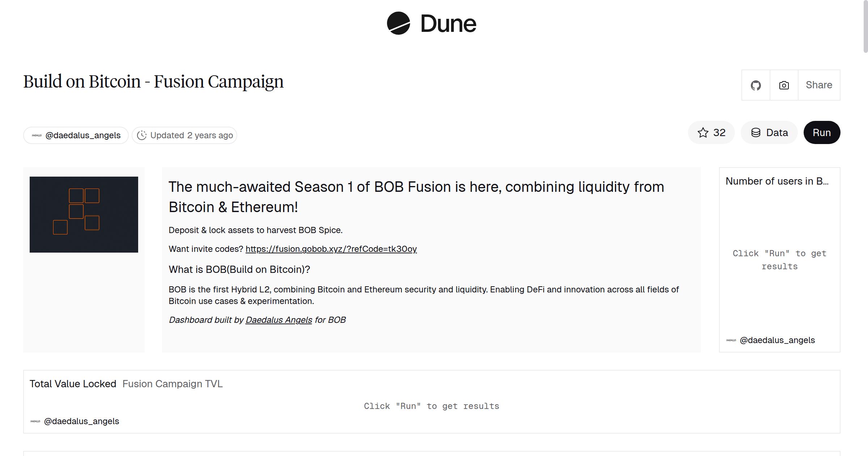Screen dimensions: 868x456
Task: Select the @daedalus_angels profile badge
Action: tap(76, 135)
